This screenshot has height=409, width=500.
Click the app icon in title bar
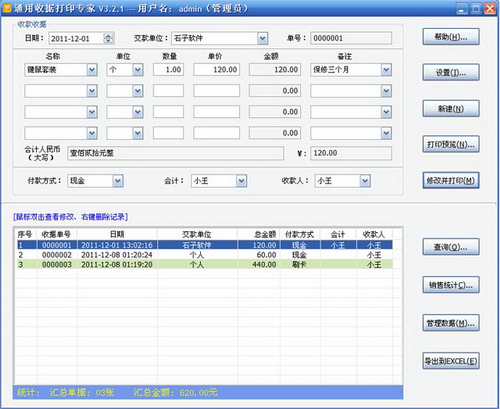click(7, 8)
